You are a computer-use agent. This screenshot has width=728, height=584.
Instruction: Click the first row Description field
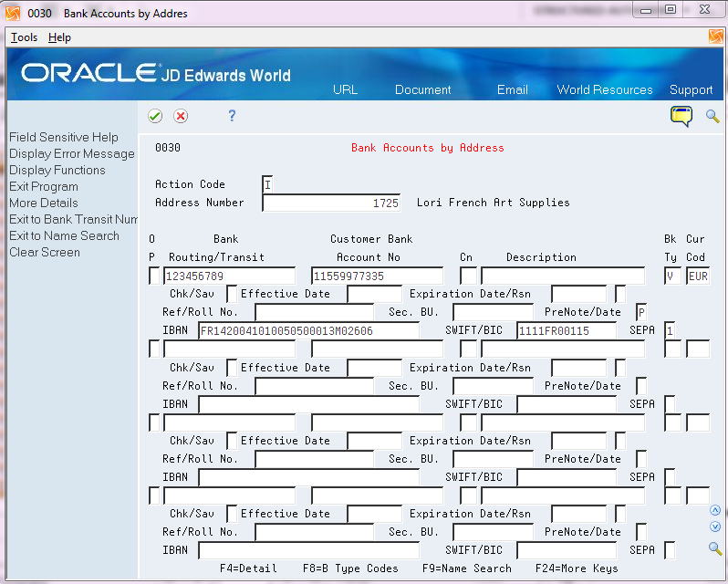click(563, 276)
